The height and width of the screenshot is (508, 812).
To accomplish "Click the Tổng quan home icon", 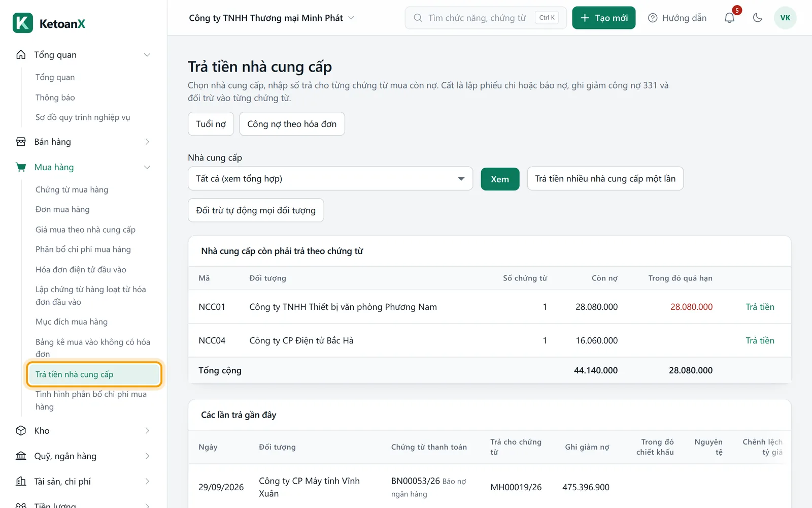I will coord(21,55).
